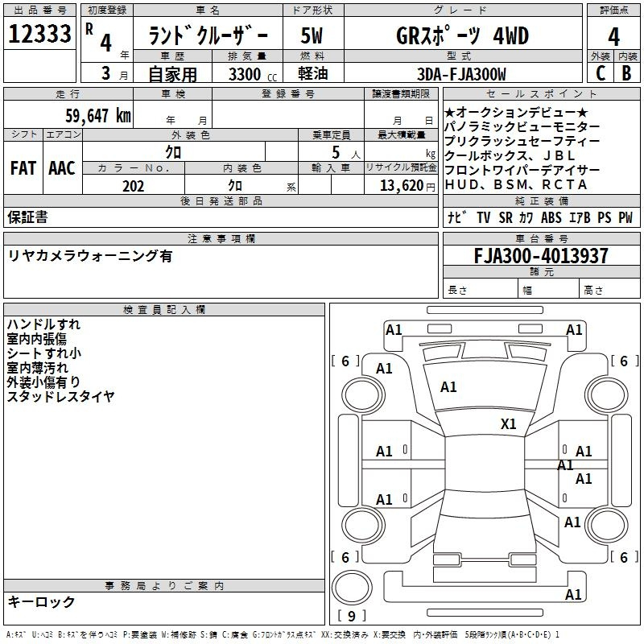Select mileage 59,647 km

point(98,116)
